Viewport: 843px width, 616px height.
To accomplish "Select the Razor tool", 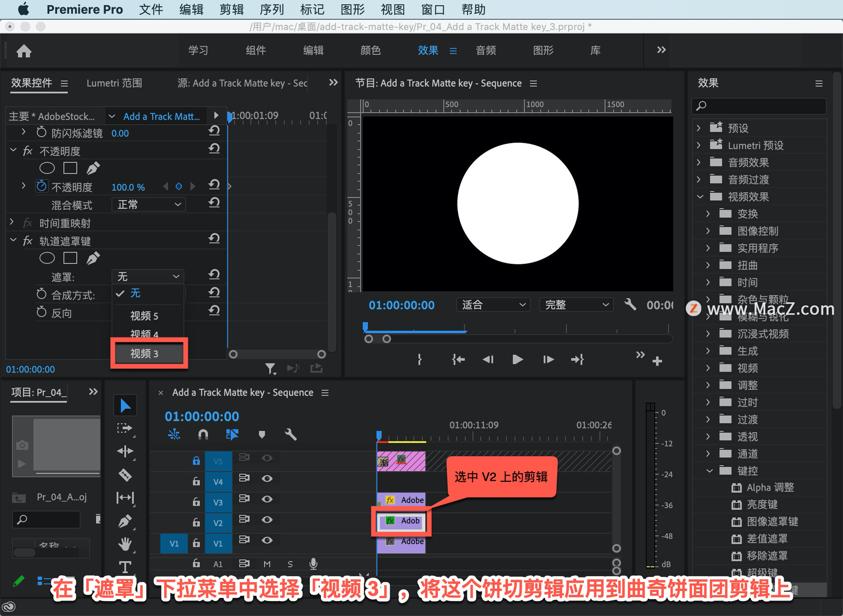I will point(125,475).
